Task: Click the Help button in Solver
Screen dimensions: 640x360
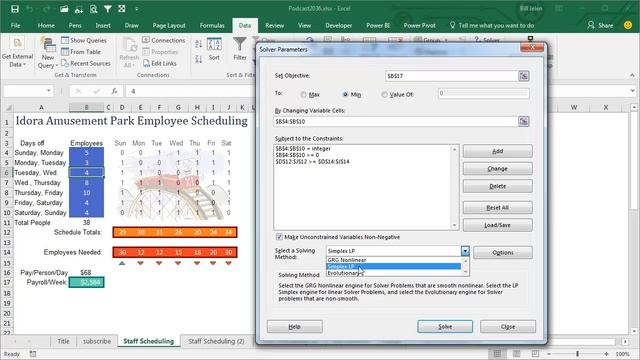Action: tap(294, 327)
